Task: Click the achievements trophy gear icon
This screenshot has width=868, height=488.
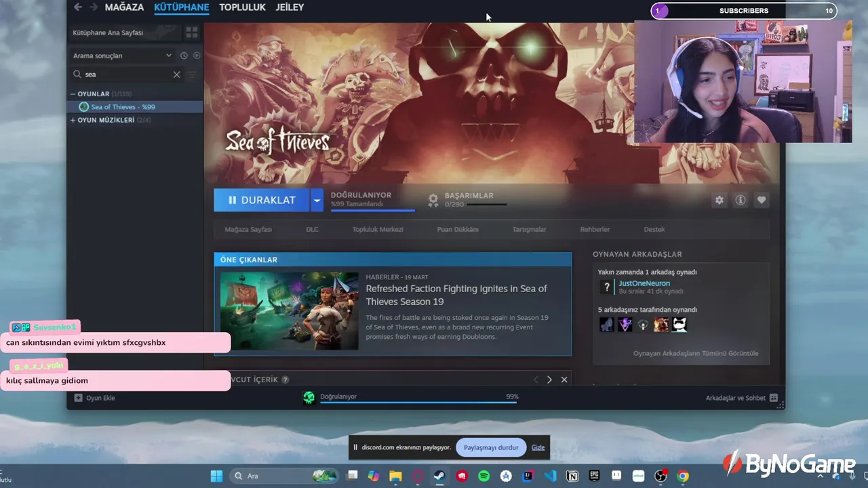Action: (433, 200)
